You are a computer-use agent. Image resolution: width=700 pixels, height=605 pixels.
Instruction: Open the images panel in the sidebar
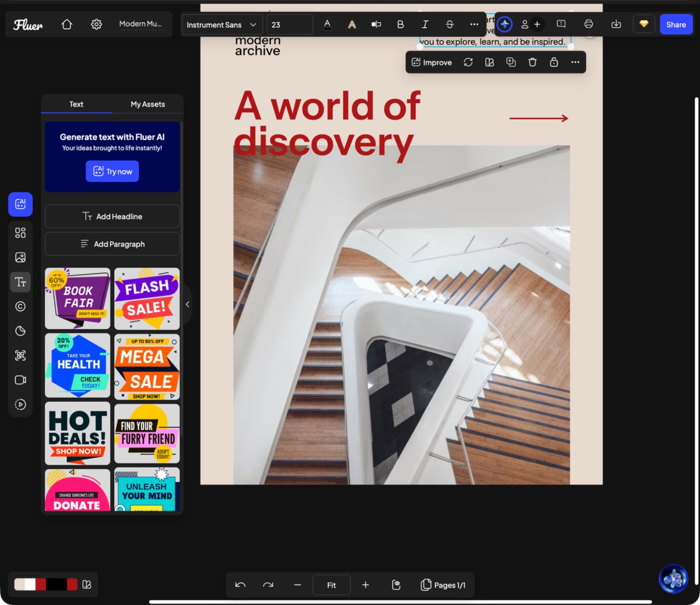tap(20, 257)
